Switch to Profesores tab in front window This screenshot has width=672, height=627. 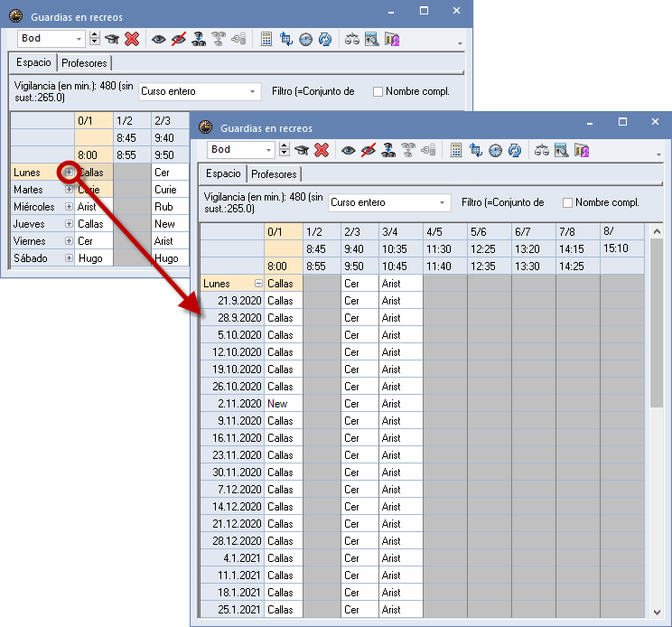pos(274,174)
